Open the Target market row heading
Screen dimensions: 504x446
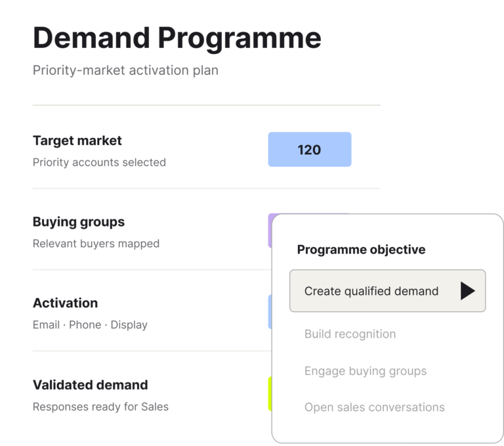coord(77,141)
